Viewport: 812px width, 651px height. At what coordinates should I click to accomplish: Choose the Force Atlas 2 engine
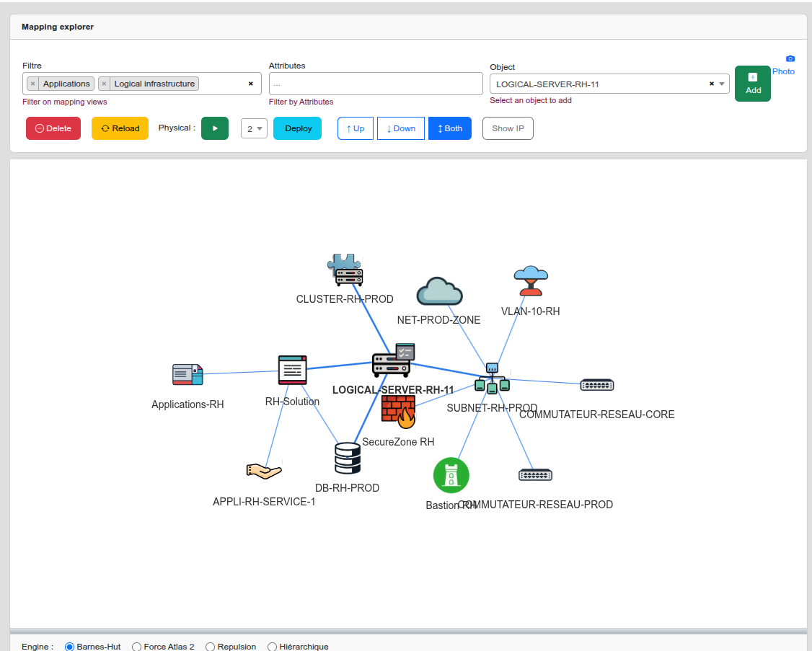[137, 647]
